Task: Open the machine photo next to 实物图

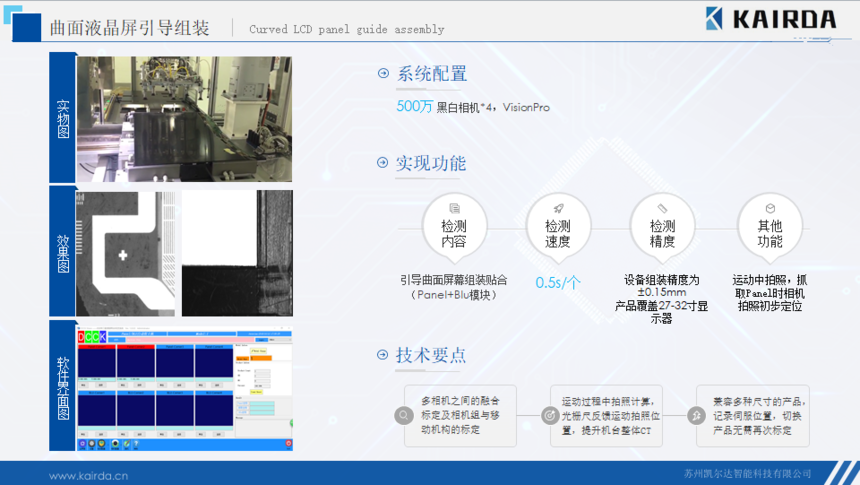Action: (x=184, y=119)
